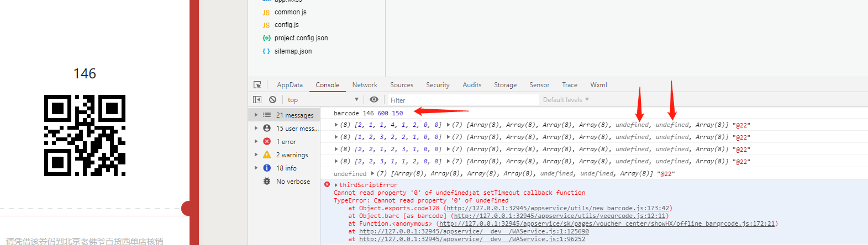Screen dimensions: 868x245
Task: Expand the thirdScriptError entry
Action: (336, 185)
